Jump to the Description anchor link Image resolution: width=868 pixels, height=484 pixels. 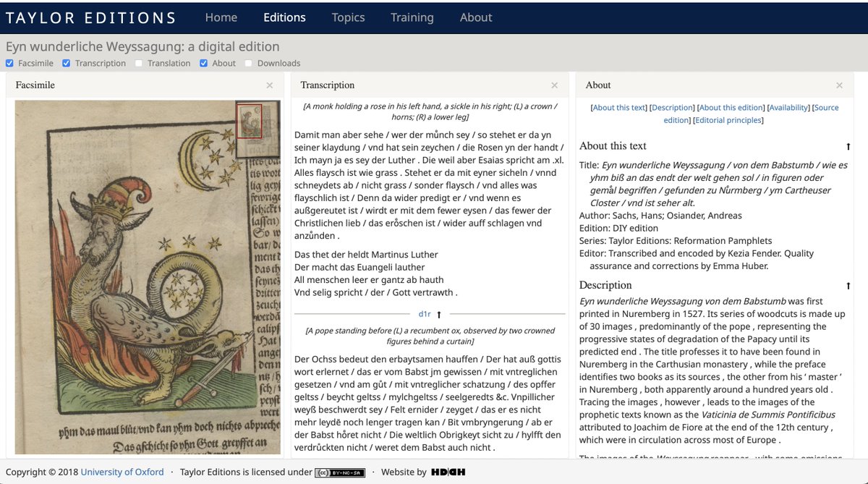(673, 108)
